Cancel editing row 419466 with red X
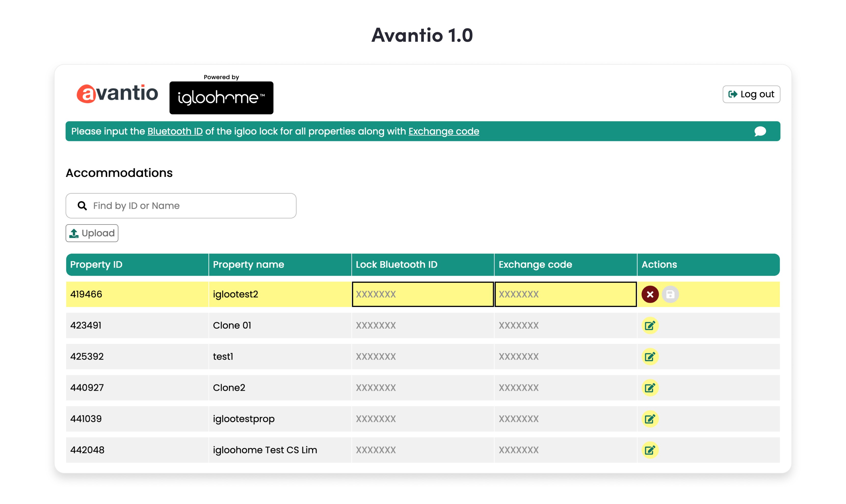 click(x=650, y=294)
